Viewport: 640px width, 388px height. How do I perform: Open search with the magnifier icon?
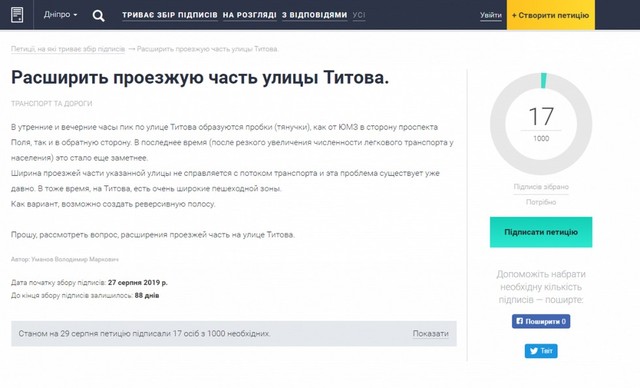pyautogui.click(x=98, y=16)
